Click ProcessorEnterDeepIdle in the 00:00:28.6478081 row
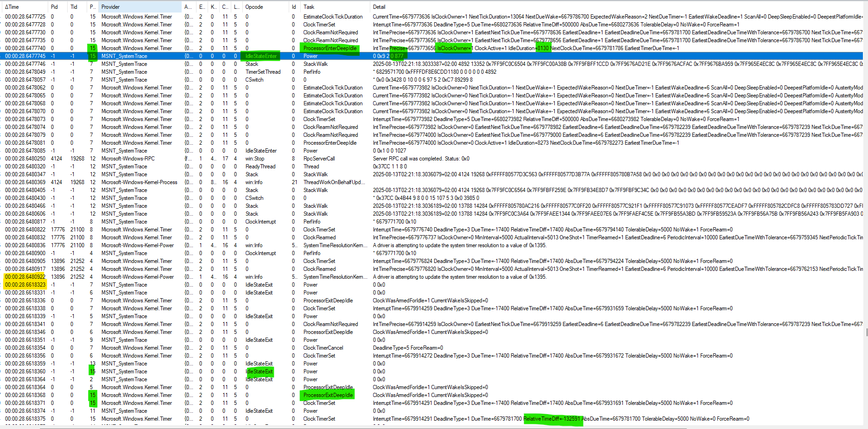The image size is (868, 429). click(x=330, y=143)
